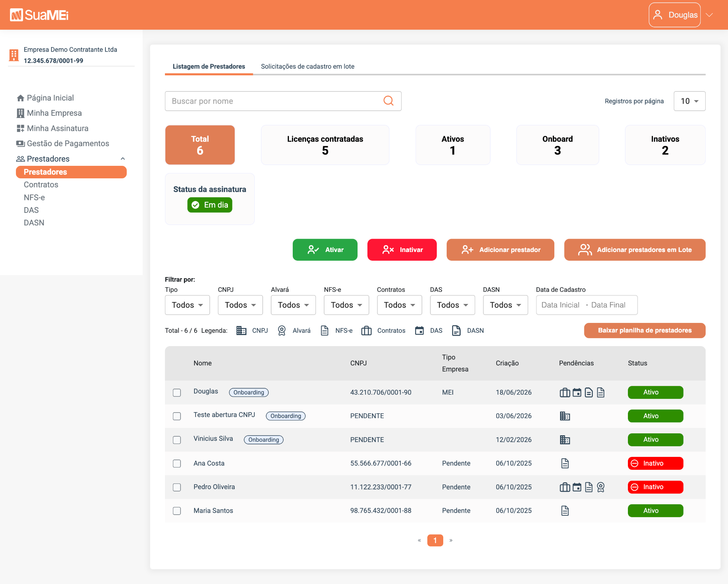Collapse the Prestadores sidebar section
This screenshot has height=584, width=728.
pos(123,159)
